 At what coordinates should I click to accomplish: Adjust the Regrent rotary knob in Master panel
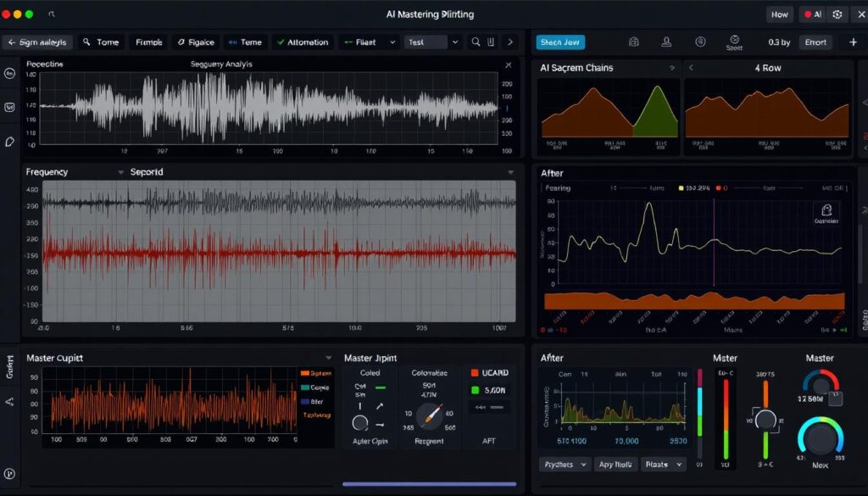(x=430, y=415)
